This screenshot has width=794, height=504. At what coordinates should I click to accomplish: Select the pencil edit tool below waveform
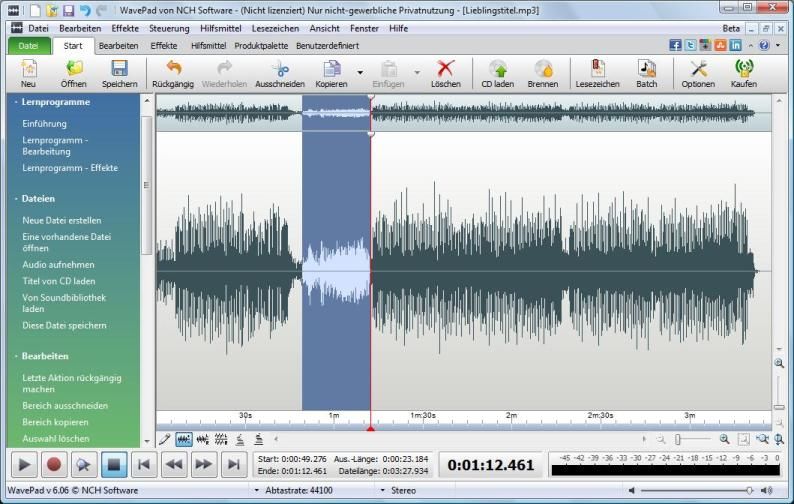(165, 439)
